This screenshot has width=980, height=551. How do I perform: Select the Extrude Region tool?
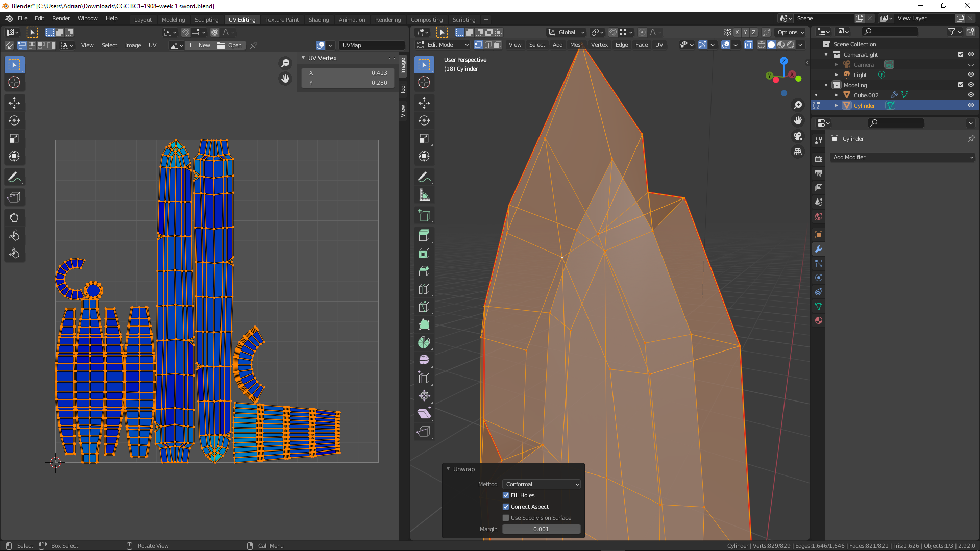click(424, 235)
